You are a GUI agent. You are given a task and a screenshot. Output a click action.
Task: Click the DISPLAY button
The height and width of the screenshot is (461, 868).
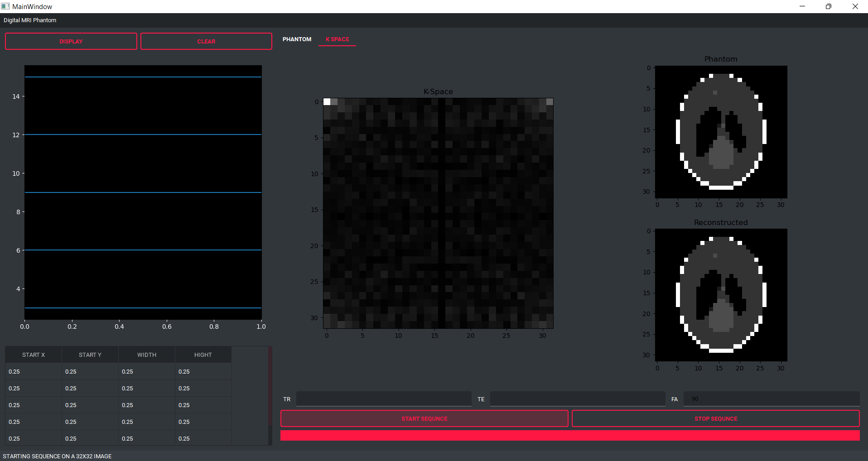[x=71, y=41]
